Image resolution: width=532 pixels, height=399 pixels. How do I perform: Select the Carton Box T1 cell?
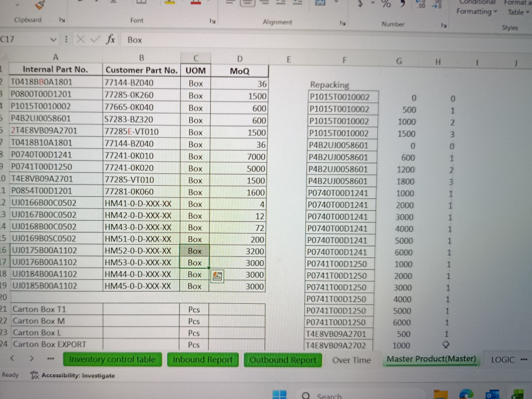point(57,309)
